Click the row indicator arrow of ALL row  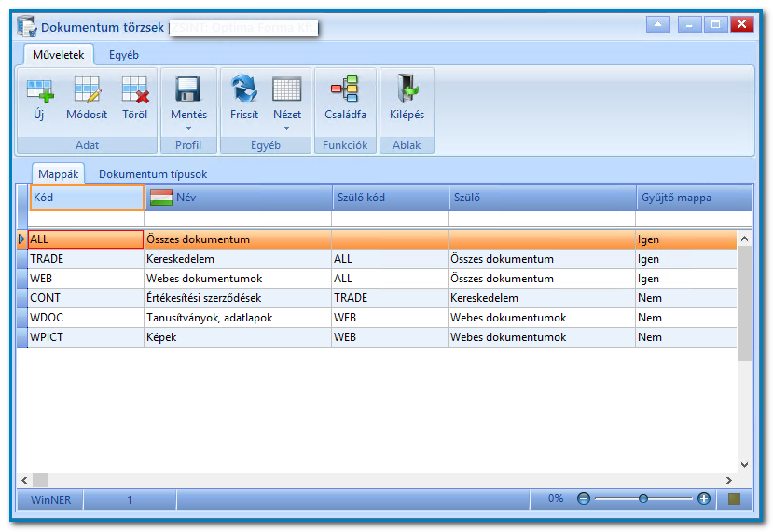(x=21, y=239)
